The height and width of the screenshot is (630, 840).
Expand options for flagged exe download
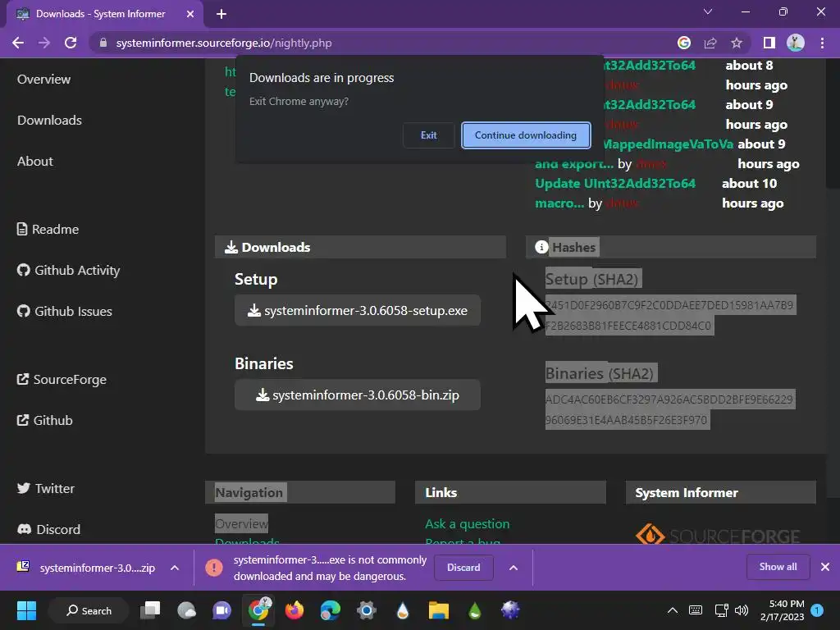(514, 568)
